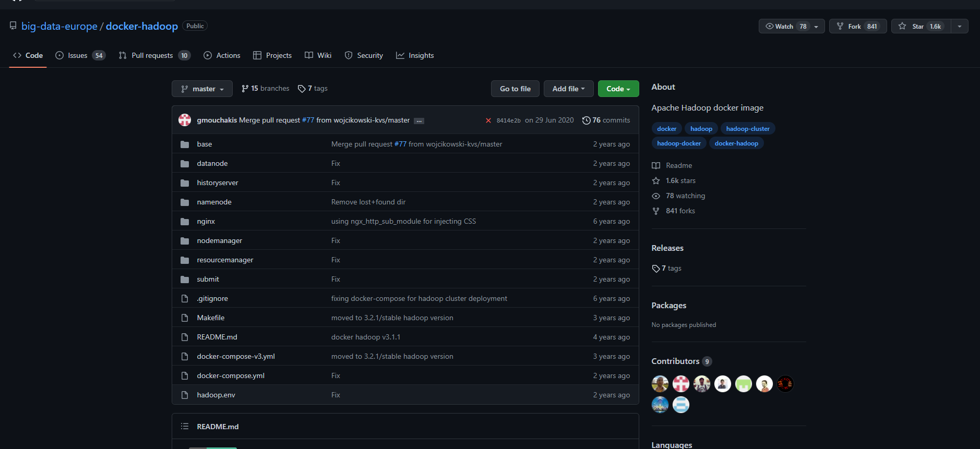Viewport: 980px width, 449px height.
Task: Click the failed status X icon next to commit hash
Action: 488,120
